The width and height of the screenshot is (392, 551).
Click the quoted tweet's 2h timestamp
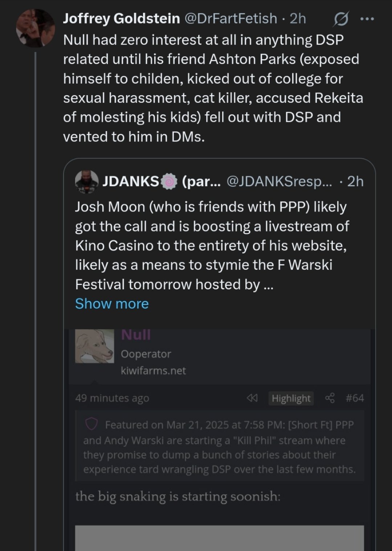[x=355, y=181]
